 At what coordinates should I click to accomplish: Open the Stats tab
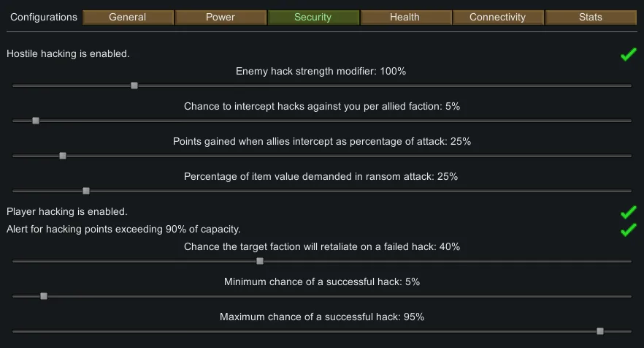(x=590, y=18)
